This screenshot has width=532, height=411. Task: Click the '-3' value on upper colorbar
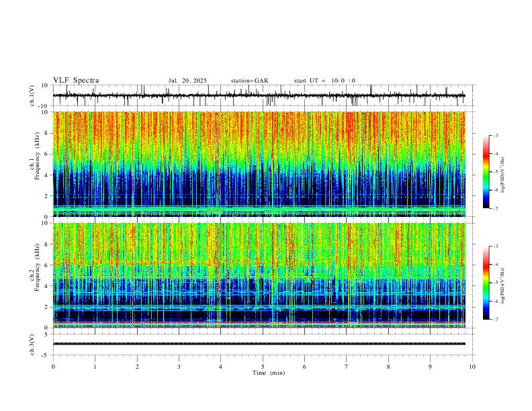(x=495, y=135)
